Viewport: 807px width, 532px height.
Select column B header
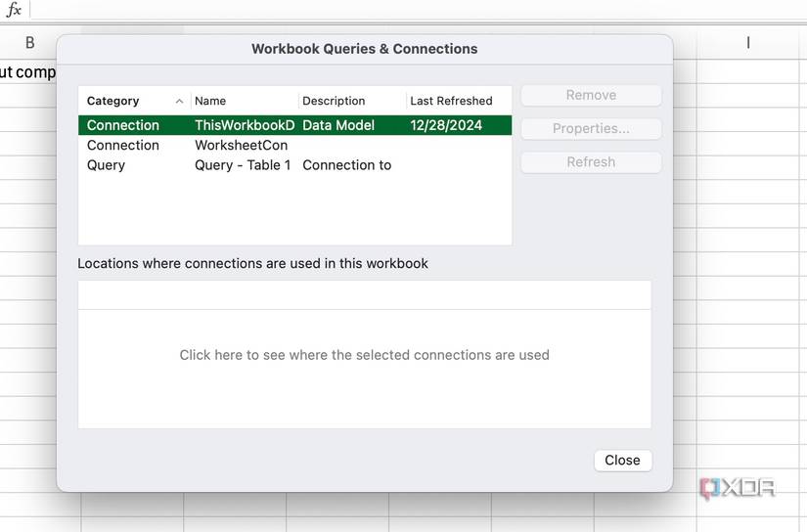pyautogui.click(x=29, y=42)
